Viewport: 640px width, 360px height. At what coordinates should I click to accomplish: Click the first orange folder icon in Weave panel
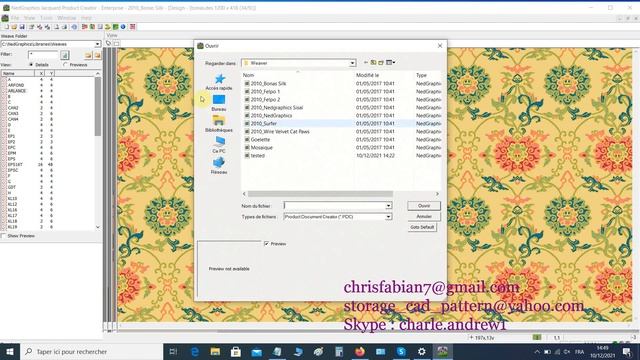coord(88,55)
